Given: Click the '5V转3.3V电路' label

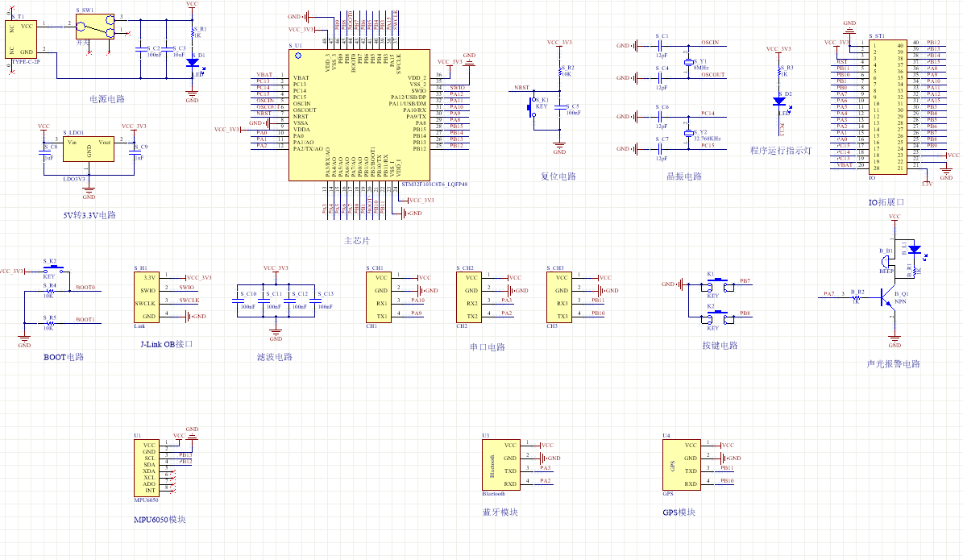Looking at the screenshot, I should (x=89, y=215).
